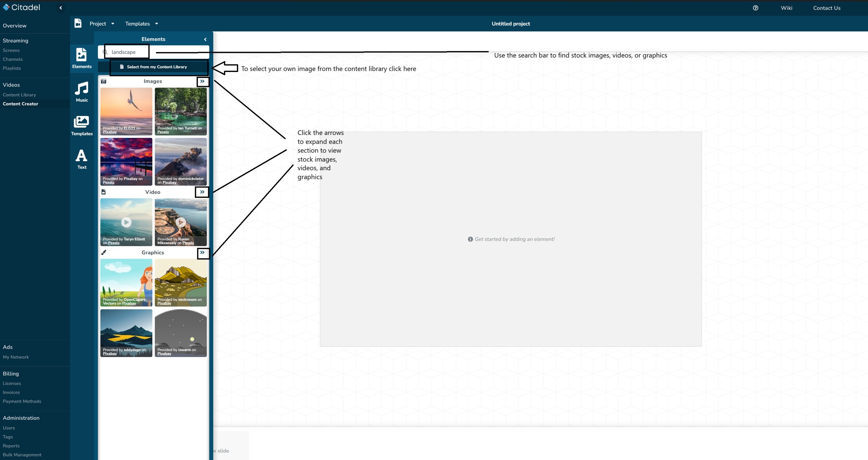The width and height of the screenshot is (868, 460).
Task: Open the Wiki link
Action: 786,8
